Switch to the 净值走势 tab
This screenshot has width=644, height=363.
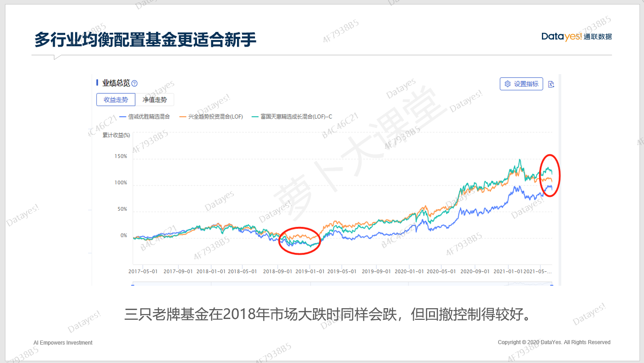[x=154, y=100]
